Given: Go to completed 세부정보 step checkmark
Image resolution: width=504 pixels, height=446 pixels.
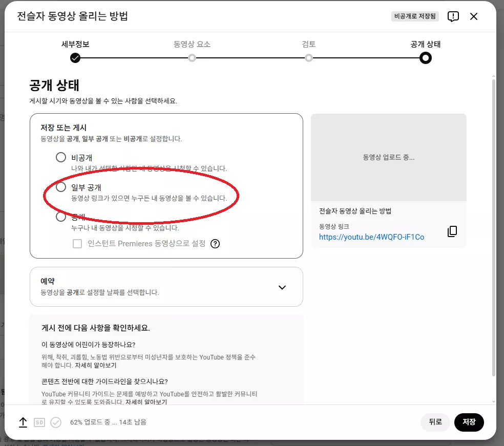Looking at the screenshot, I should [75, 58].
